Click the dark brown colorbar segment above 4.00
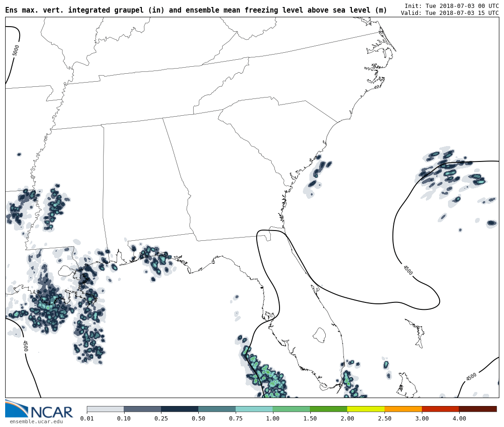Screen dimensions: 504x427 477,409
